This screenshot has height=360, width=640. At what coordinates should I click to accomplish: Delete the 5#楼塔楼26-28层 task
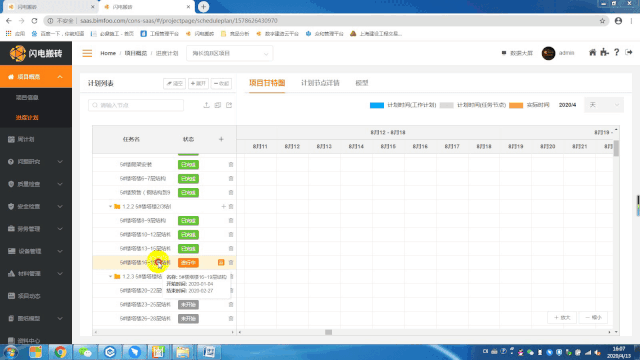pos(231,318)
